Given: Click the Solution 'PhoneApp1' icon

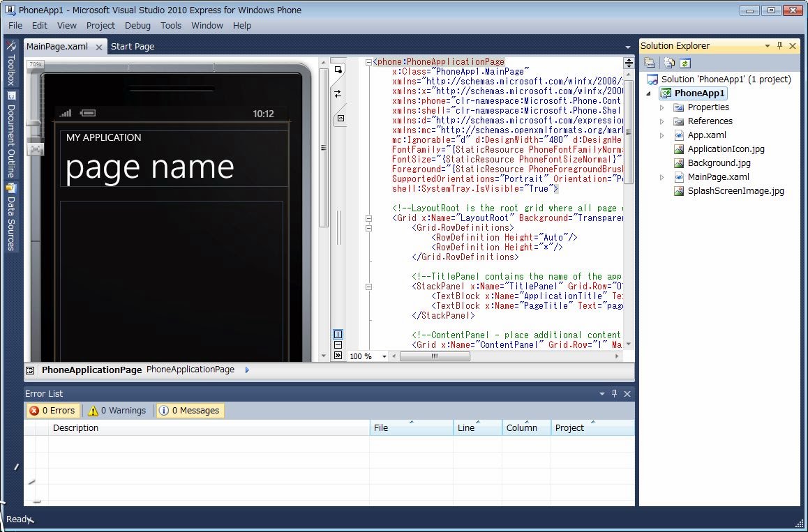Looking at the screenshot, I should [x=652, y=79].
